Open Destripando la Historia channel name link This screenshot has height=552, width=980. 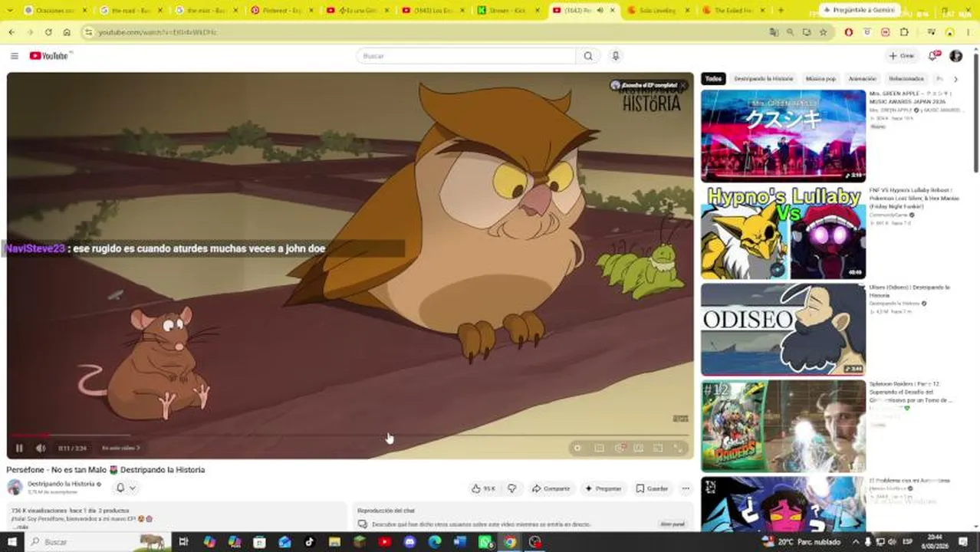coord(61,484)
